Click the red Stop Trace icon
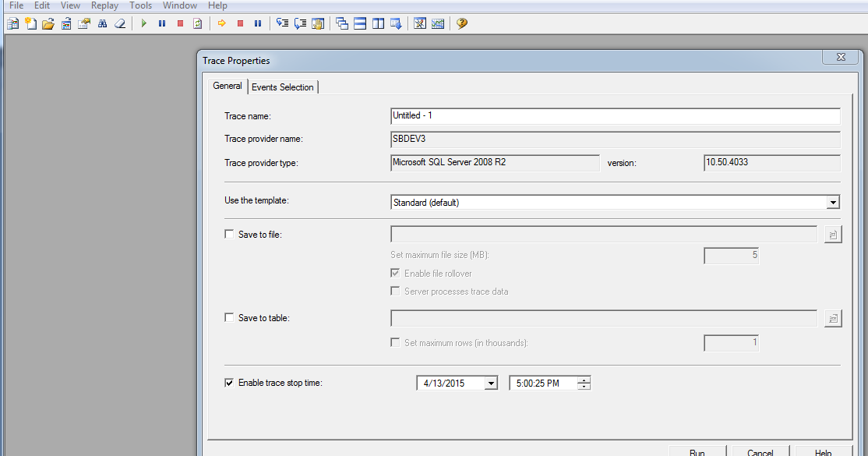Image resolution: width=868 pixels, height=456 pixels. coord(179,23)
